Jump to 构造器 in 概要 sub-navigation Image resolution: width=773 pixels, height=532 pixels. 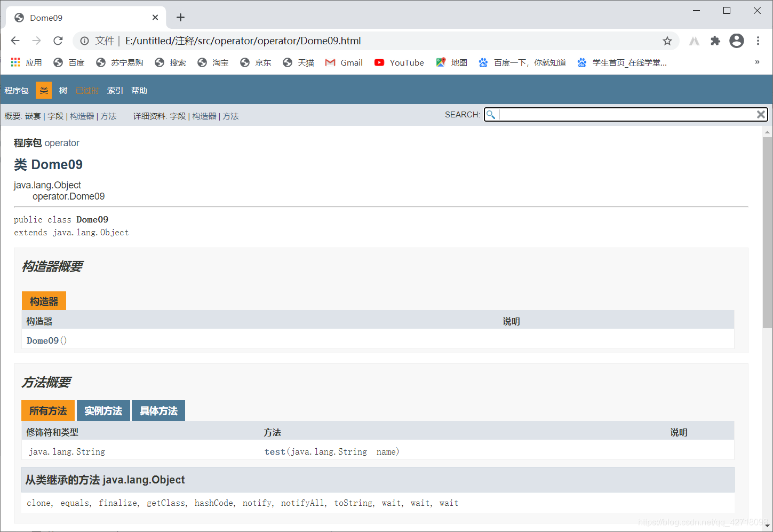(x=82, y=116)
